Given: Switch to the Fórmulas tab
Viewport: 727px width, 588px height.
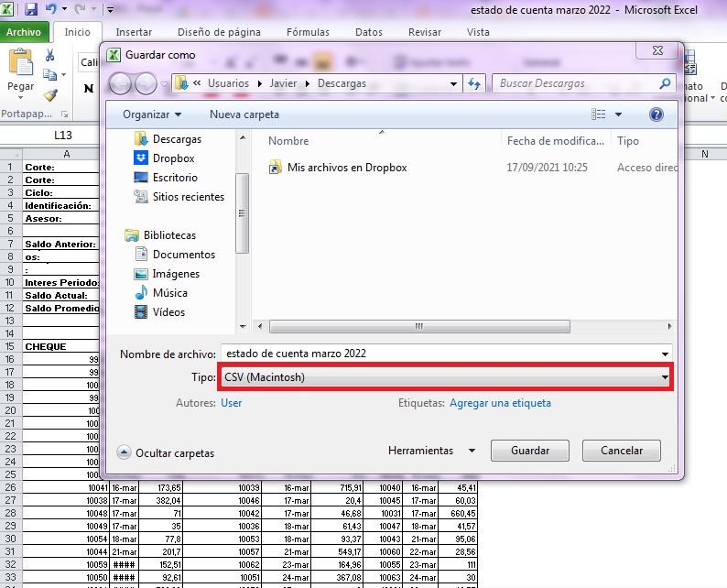Looking at the screenshot, I should pos(308,32).
